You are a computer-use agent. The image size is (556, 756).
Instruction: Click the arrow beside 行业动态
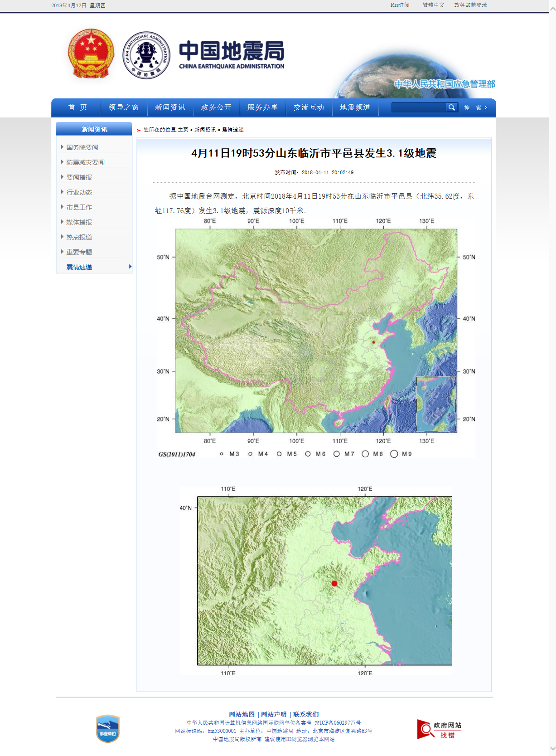(x=62, y=192)
